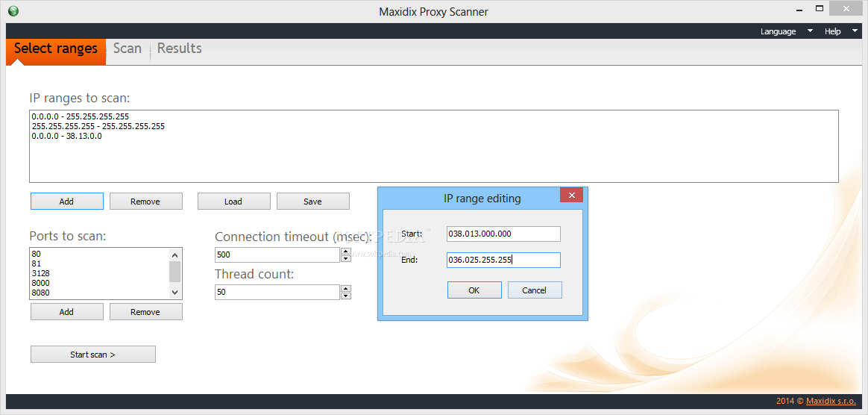Image resolution: width=868 pixels, height=415 pixels.
Task: Click the ports list scrollbar thumb
Action: (175, 272)
